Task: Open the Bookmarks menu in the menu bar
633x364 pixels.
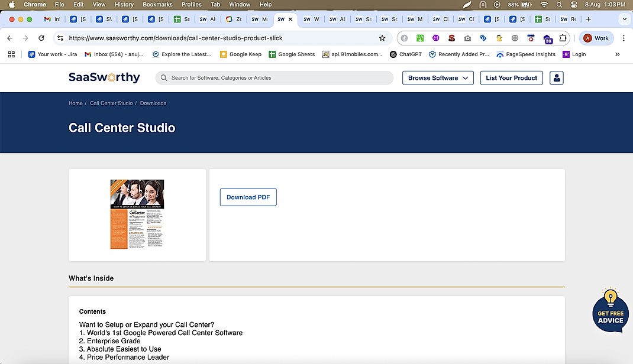Action: click(157, 4)
